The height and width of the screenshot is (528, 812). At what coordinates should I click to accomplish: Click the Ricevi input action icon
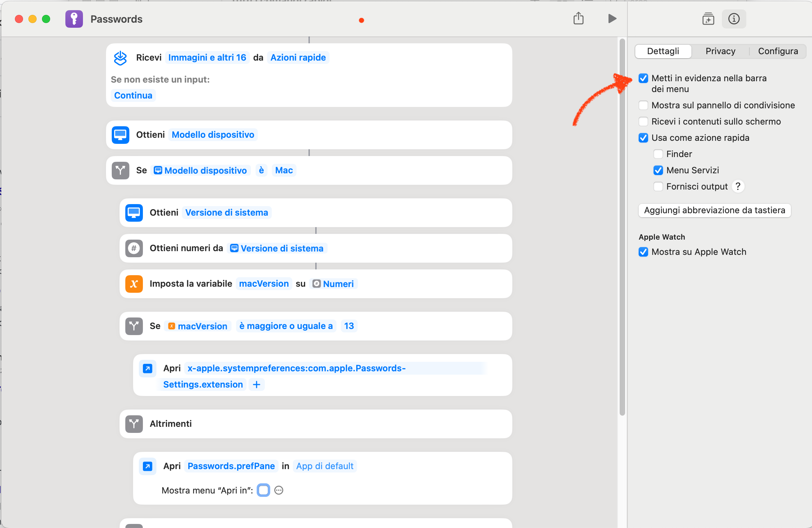121,58
